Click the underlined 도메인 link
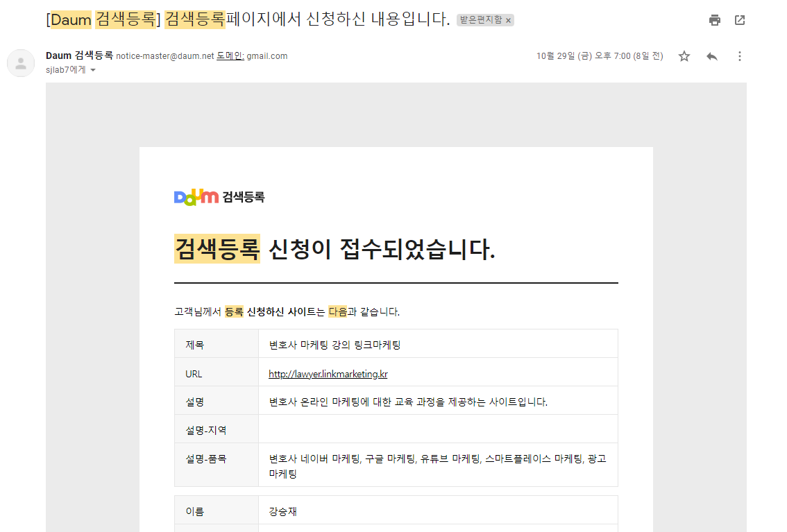 230,56
